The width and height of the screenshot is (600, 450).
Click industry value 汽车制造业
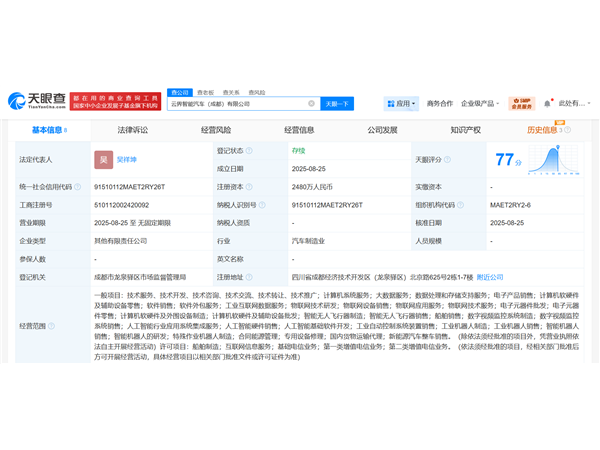click(x=308, y=241)
